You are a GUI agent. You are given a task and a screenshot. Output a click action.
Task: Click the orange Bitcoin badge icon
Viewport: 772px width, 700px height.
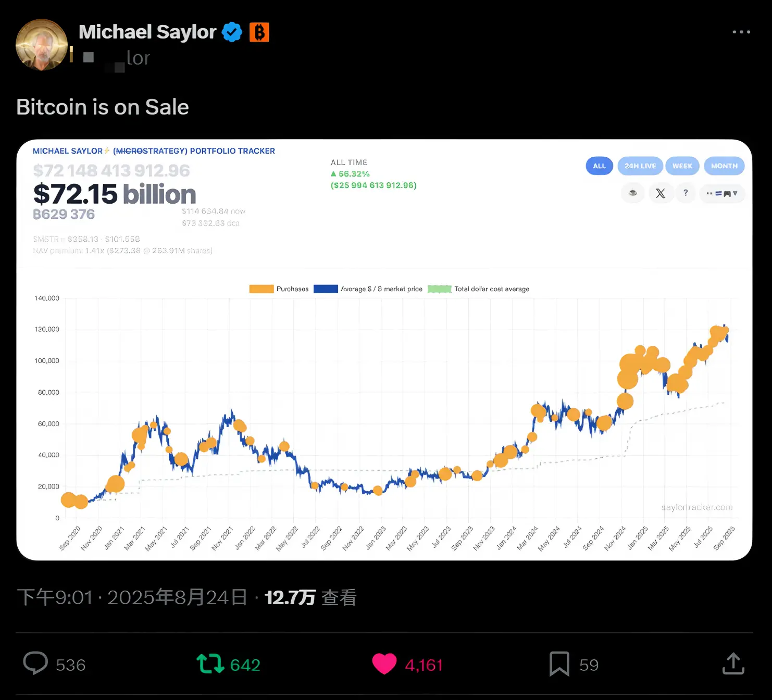coord(259,32)
